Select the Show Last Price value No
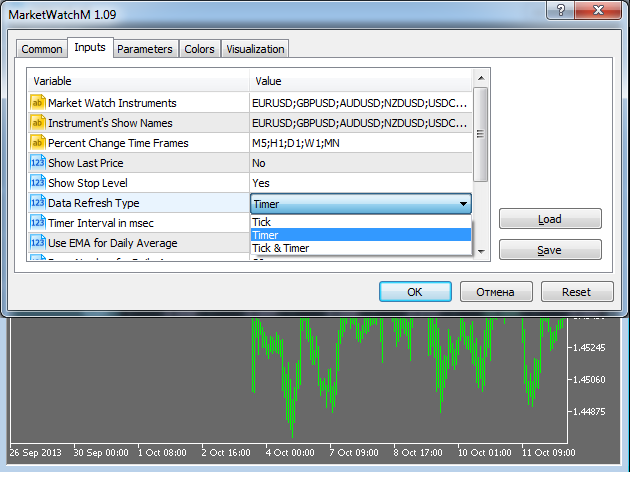The height and width of the screenshot is (480, 640). pos(361,163)
